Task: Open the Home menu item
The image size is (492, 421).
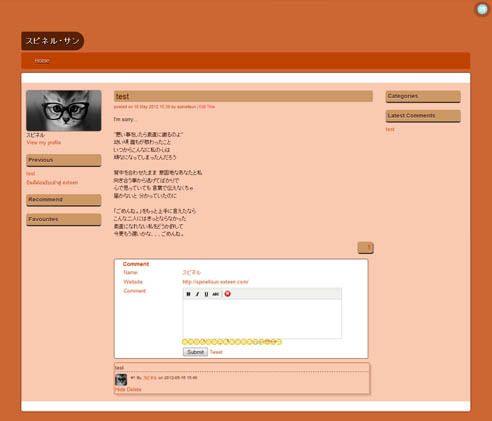Action: [42, 61]
